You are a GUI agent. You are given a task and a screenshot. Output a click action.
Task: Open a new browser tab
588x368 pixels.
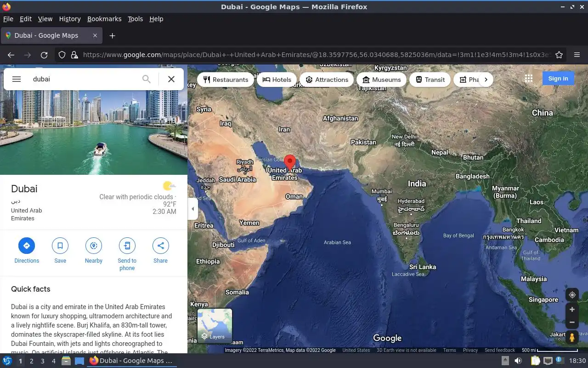(112, 35)
